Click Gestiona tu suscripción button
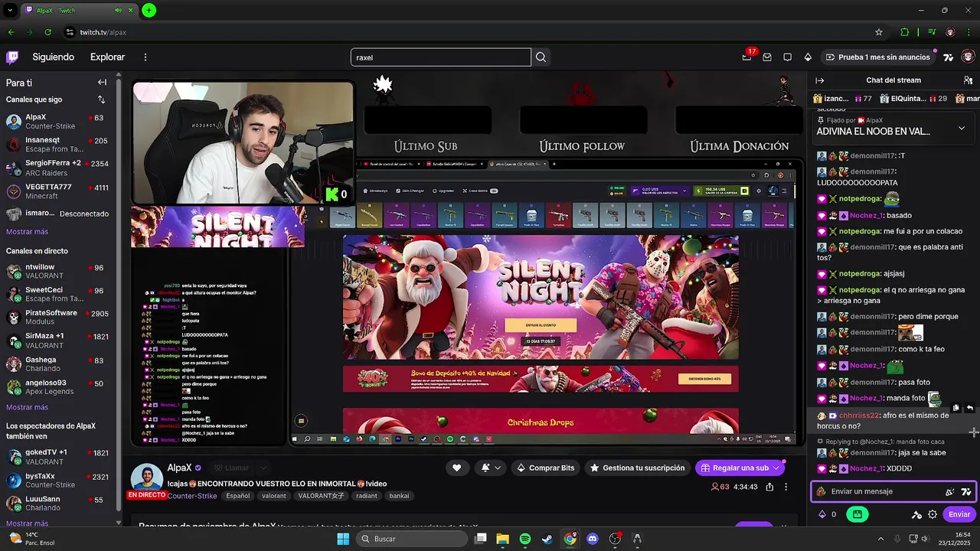 click(x=637, y=468)
